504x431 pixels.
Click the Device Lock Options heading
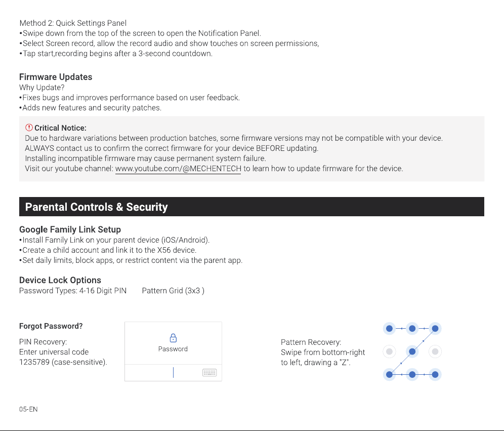[x=60, y=280]
